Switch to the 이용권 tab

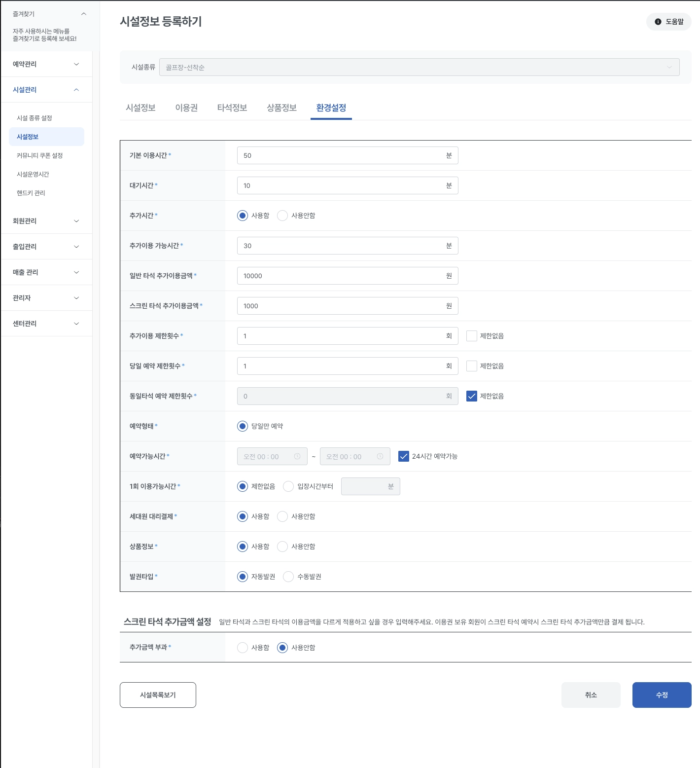186,108
